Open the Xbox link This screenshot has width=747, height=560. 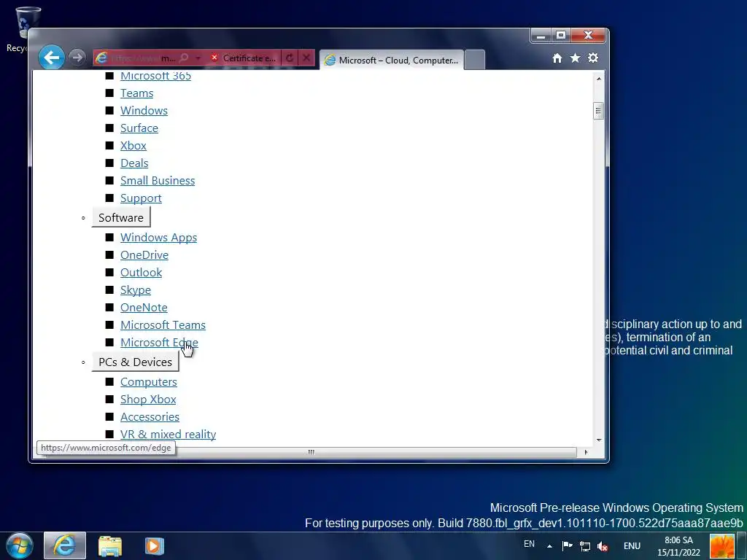pyautogui.click(x=133, y=146)
